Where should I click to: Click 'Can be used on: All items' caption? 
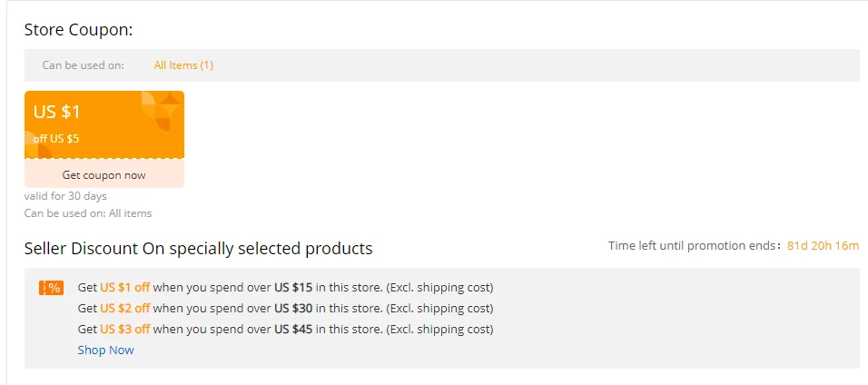tap(88, 213)
